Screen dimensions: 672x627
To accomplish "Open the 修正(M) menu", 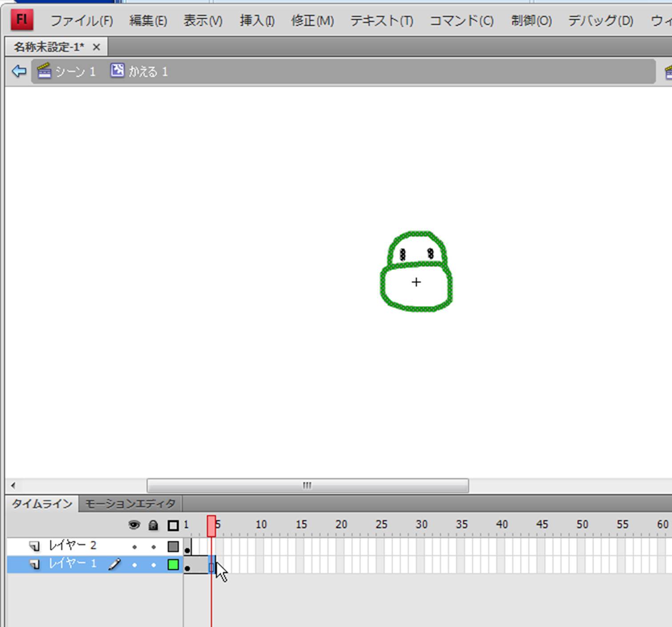I will coord(312,21).
